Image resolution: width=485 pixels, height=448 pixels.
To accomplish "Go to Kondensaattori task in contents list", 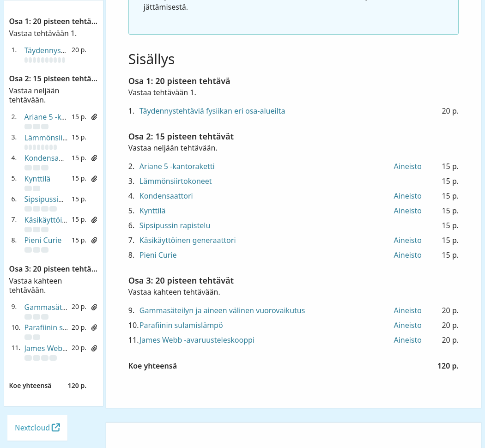I will tap(166, 196).
